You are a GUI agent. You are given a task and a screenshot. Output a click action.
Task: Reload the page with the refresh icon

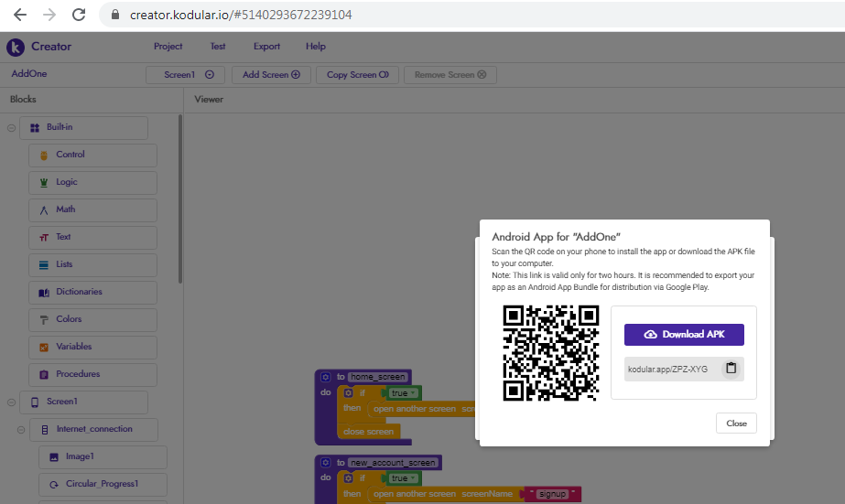79,15
